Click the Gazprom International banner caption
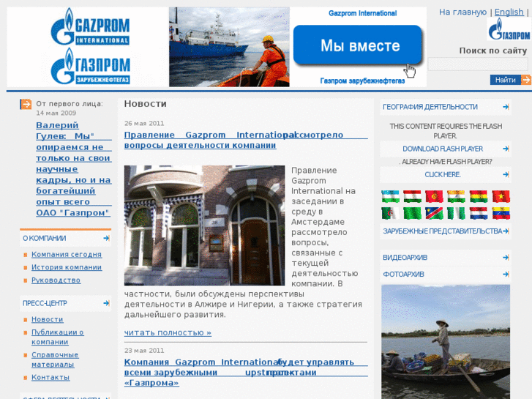The width and height of the screenshot is (532, 399). pyautogui.click(x=362, y=13)
